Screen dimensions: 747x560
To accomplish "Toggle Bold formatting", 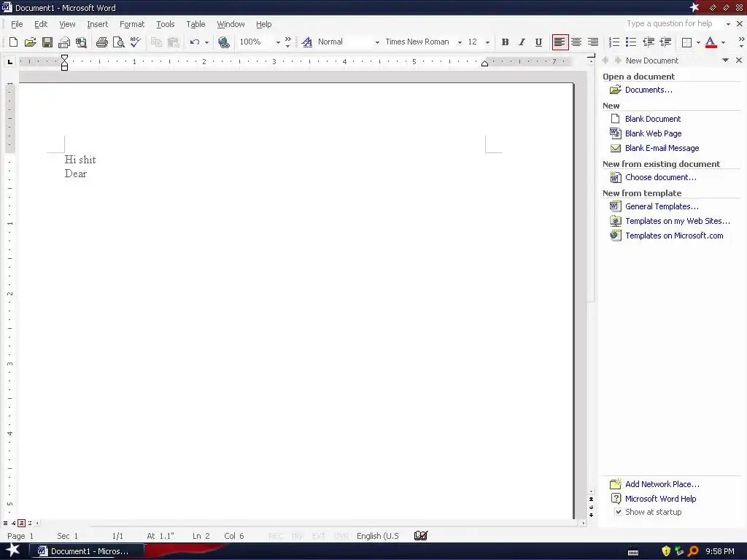I will click(x=505, y=42).
